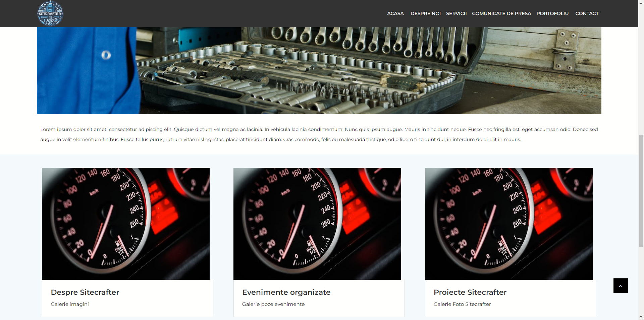Click the Evenimente organizate speedometer image

pyautogui.click(x=317, y=224)
